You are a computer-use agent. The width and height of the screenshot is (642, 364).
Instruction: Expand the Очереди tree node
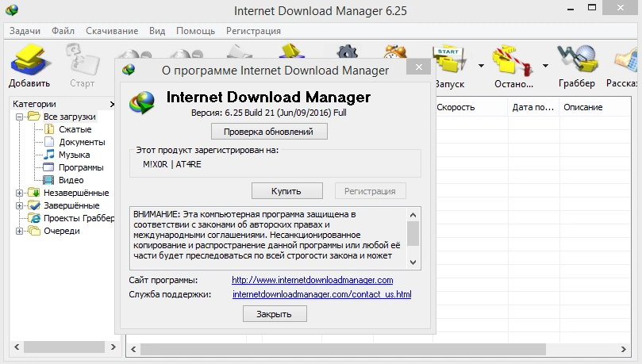pos(19,231)
